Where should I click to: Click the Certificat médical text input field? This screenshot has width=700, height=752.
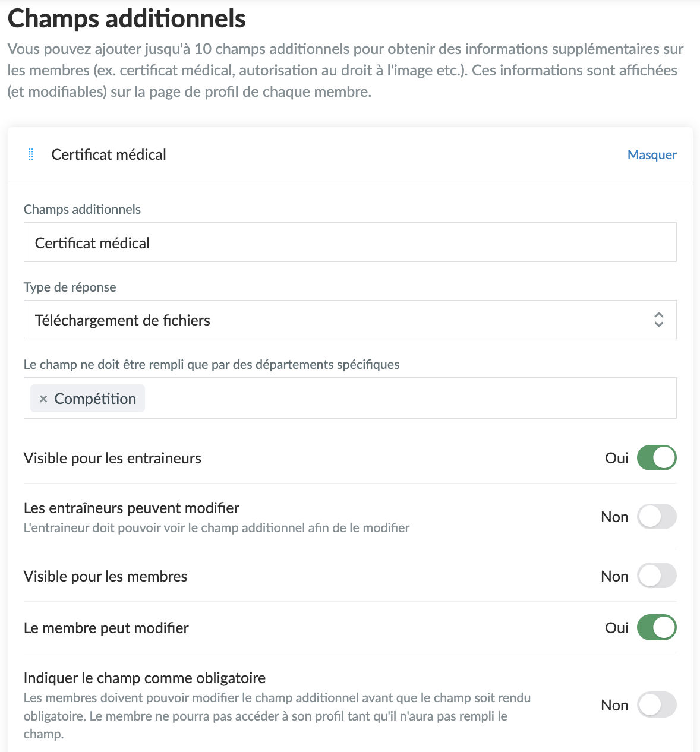[x=349, y=242]
